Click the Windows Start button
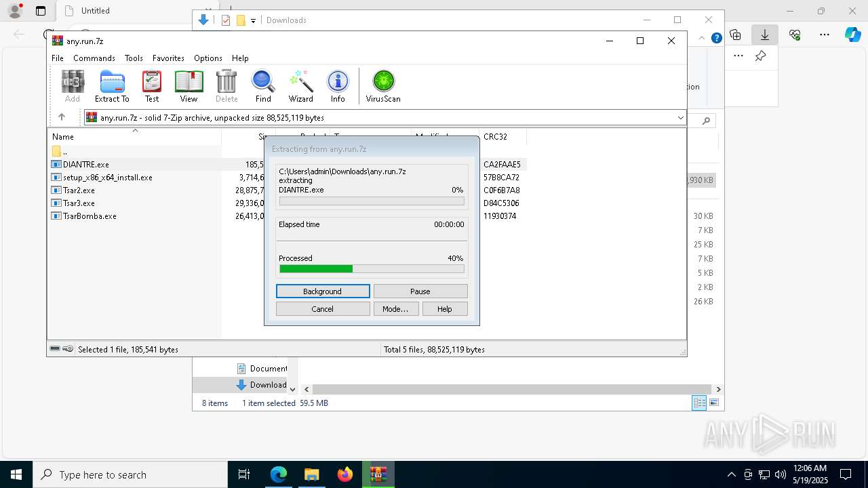This screenshot has width=868, height=488. coord(16,474)
